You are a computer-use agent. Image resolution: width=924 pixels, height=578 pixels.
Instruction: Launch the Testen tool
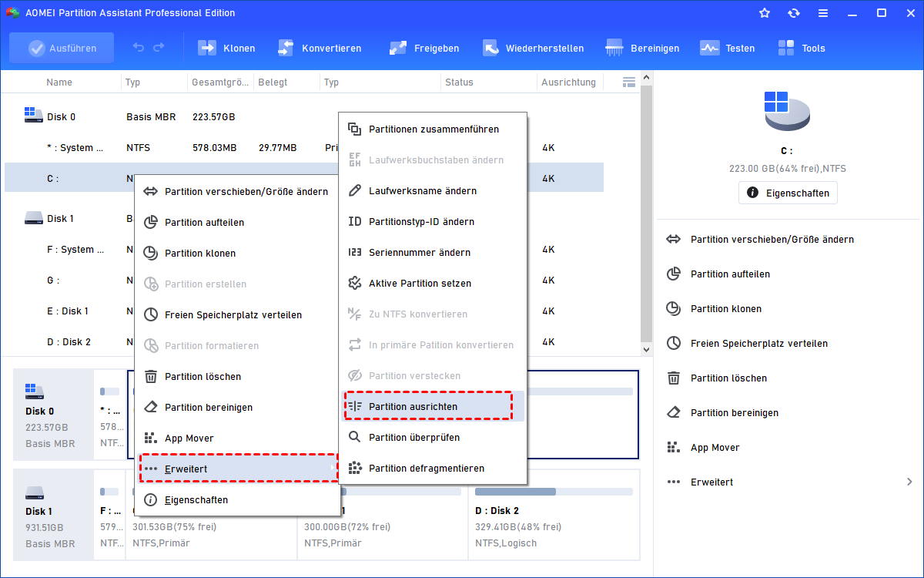pos(709,48)
